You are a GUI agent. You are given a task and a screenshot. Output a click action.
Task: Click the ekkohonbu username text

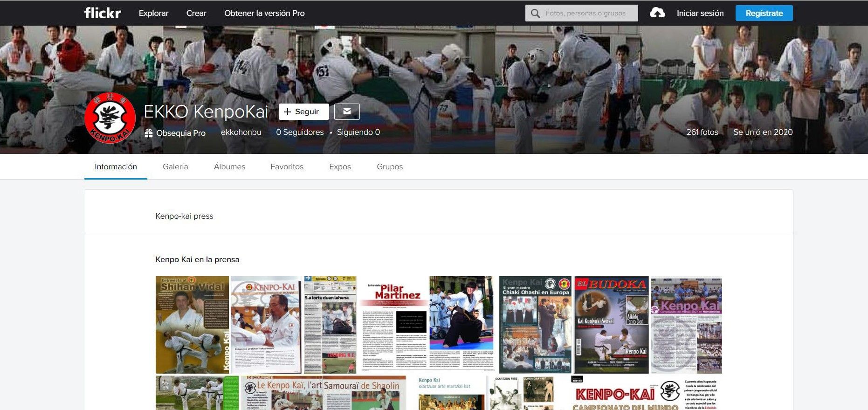click(x=241, y=132)
